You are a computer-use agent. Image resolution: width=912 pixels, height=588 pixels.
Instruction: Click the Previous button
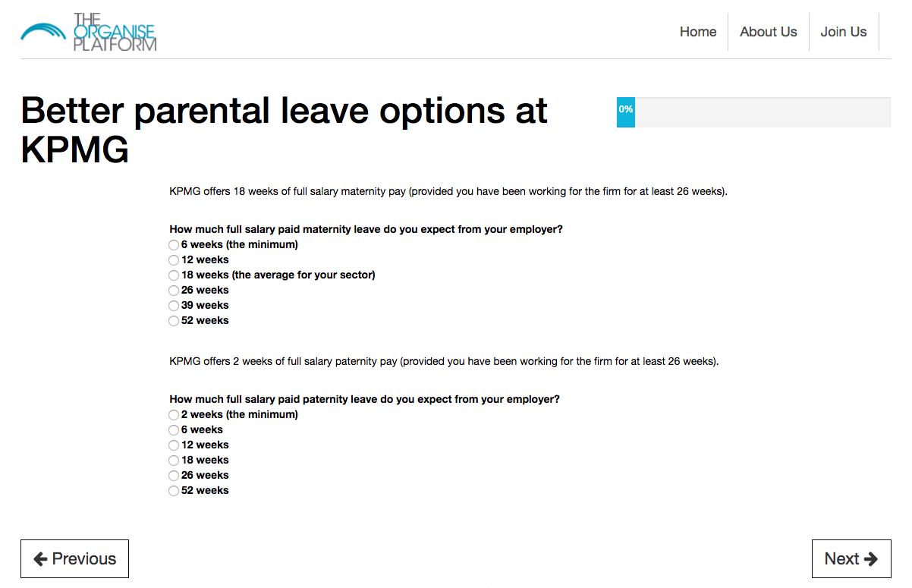click(74, 559)
